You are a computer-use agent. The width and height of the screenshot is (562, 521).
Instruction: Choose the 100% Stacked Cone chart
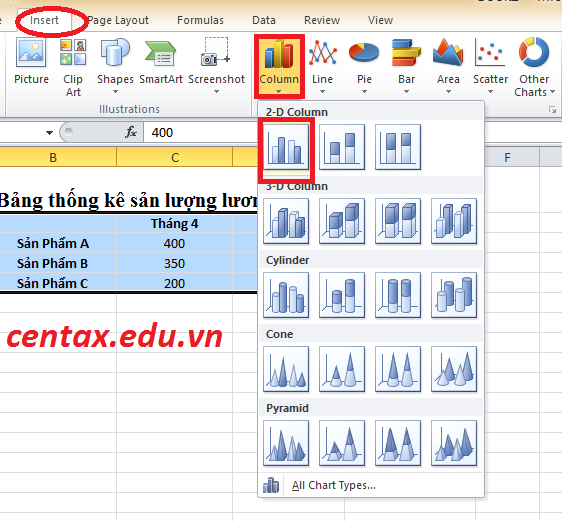(x=398, y=369)
